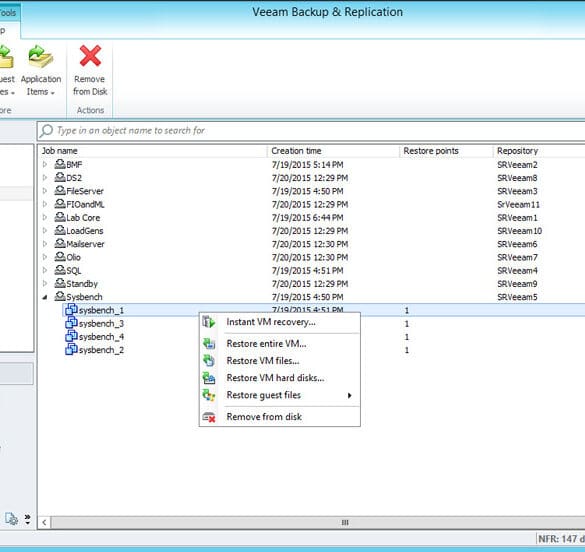Expand the Olio backup job
Viewport: 585px width, 552px height.
click(x=45, y=257)
